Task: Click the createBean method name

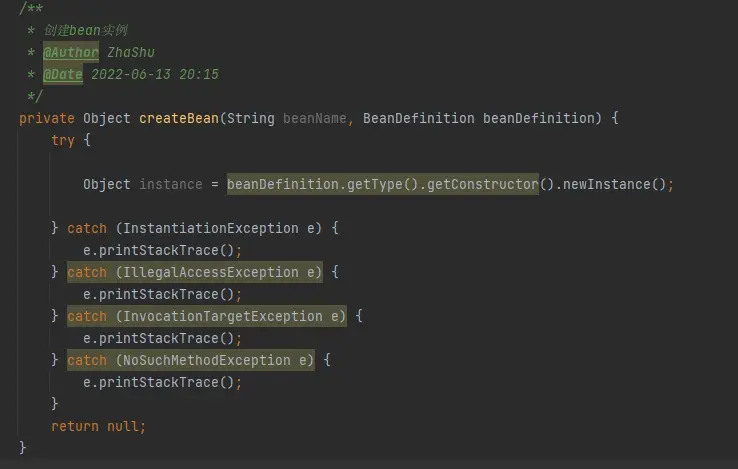Action: click(x=178, y=118)
